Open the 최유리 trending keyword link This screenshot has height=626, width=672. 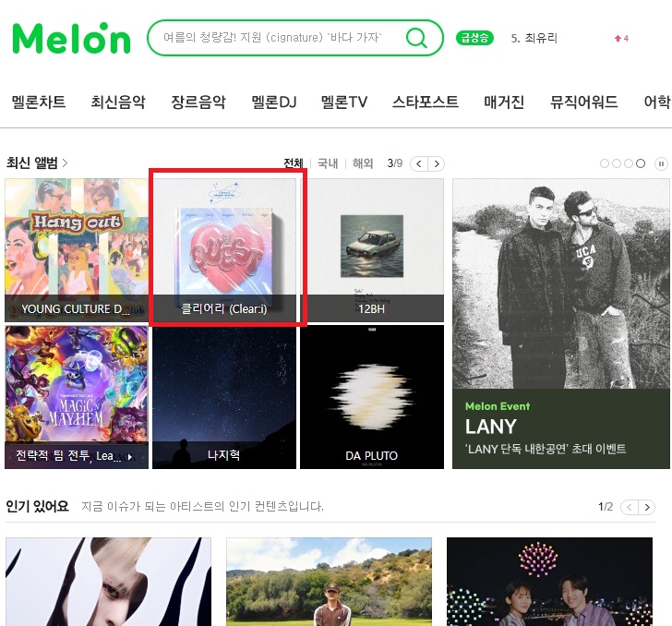pyautogui.click(x=534, y=38)
